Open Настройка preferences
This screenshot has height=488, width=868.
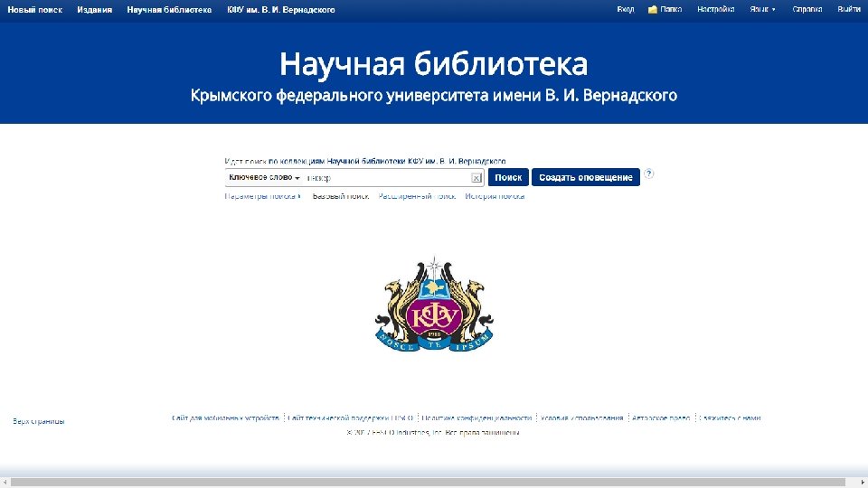(x=716, y=9)
